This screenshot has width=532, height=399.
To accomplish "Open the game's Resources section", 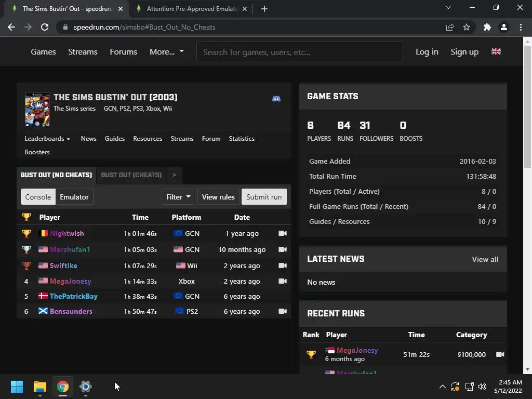I will [x=148, y=138].
